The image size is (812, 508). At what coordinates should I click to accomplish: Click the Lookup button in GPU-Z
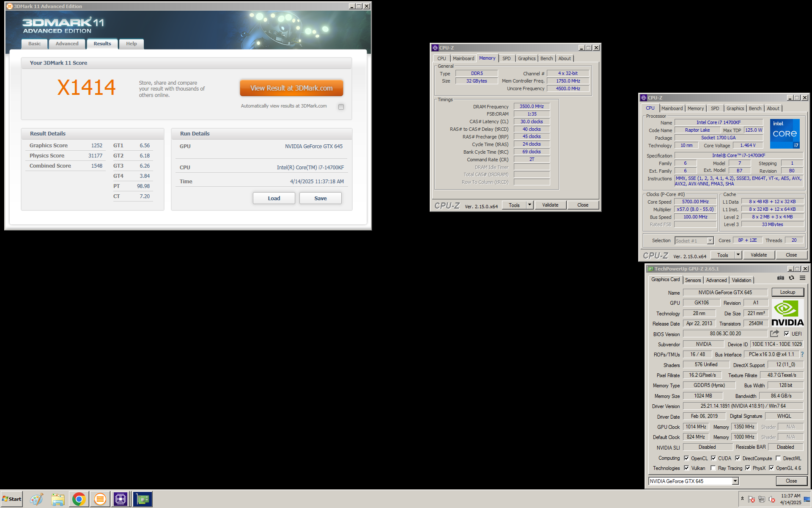click(x=787, y=292)
